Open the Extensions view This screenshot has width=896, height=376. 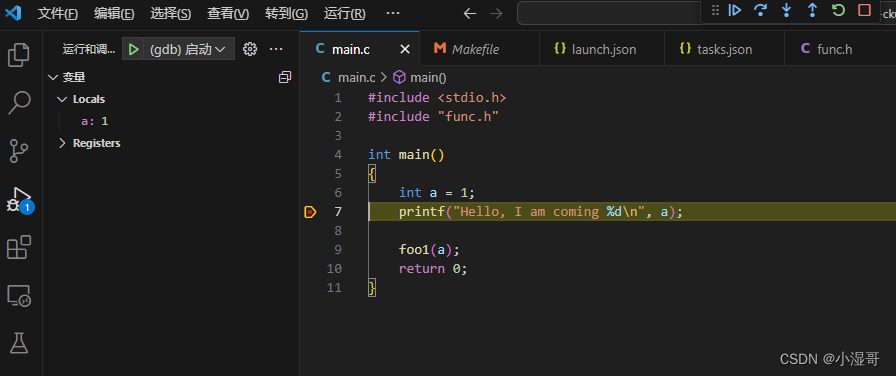click(x=19, y=247)
